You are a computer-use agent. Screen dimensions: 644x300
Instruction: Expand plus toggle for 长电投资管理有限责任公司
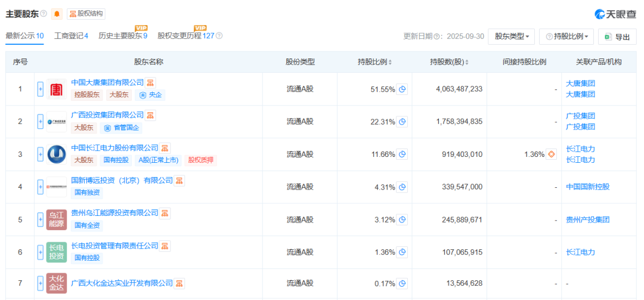[x=41, y=252]
